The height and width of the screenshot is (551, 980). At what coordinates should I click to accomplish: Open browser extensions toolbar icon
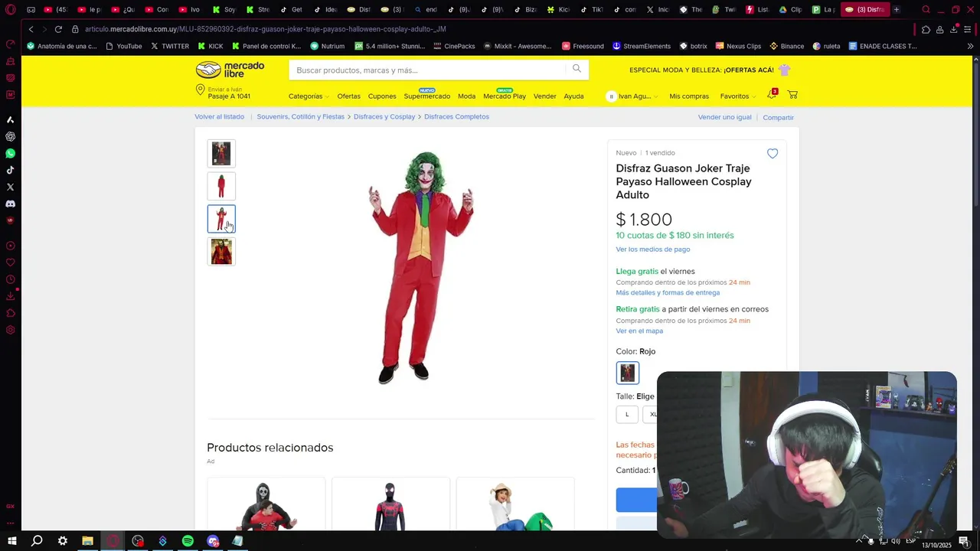(926, 29)
